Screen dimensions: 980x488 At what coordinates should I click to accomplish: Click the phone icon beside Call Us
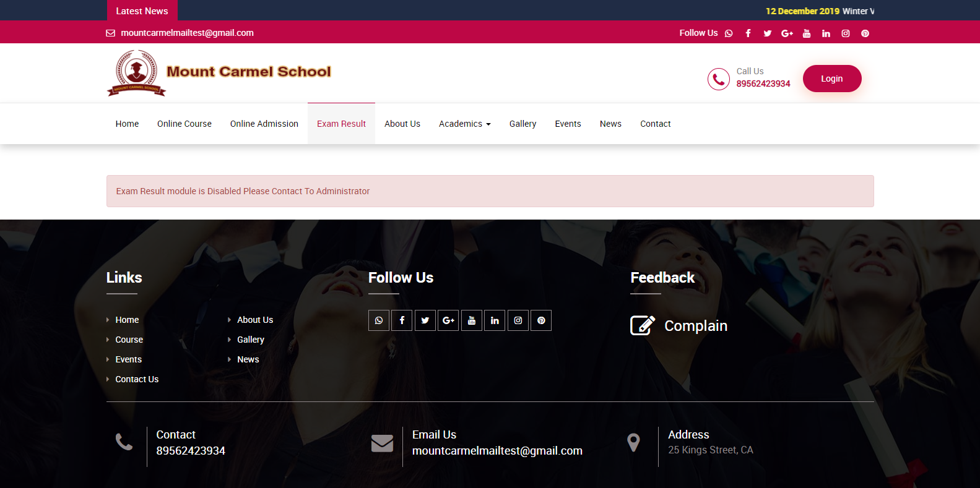[718, 79]
